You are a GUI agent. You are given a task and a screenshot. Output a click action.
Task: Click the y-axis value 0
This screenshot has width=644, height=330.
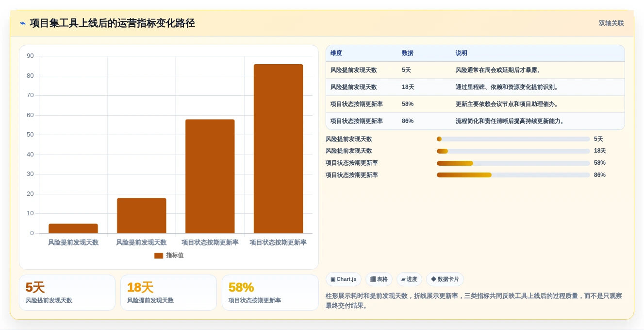click(x=32, y=233)
